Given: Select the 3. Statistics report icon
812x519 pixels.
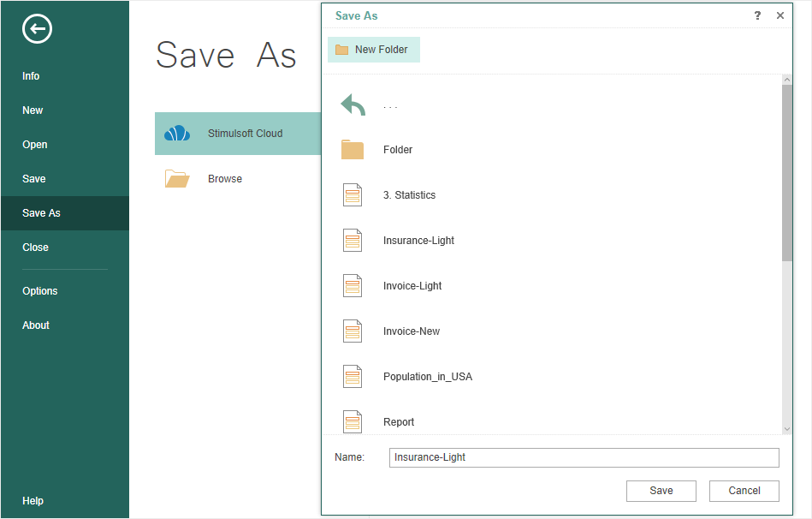Looking at the screenshot, I should pyautogui.click(x=353, y=195).
